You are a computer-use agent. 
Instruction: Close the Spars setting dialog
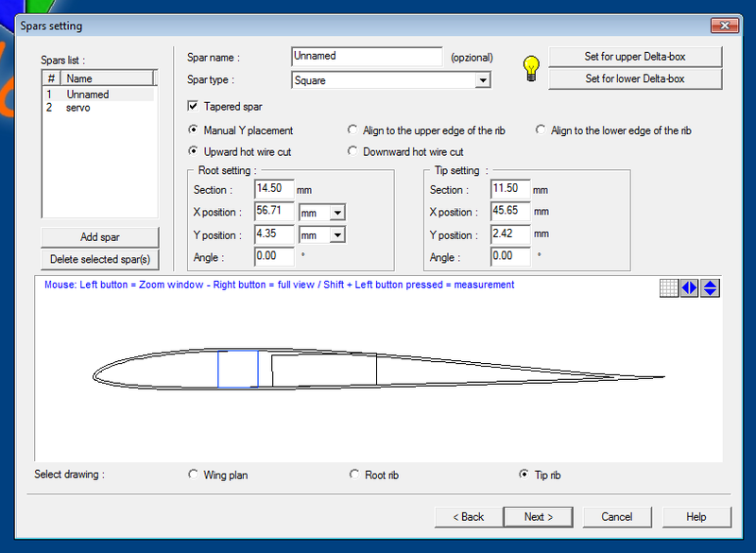[724, 26]
